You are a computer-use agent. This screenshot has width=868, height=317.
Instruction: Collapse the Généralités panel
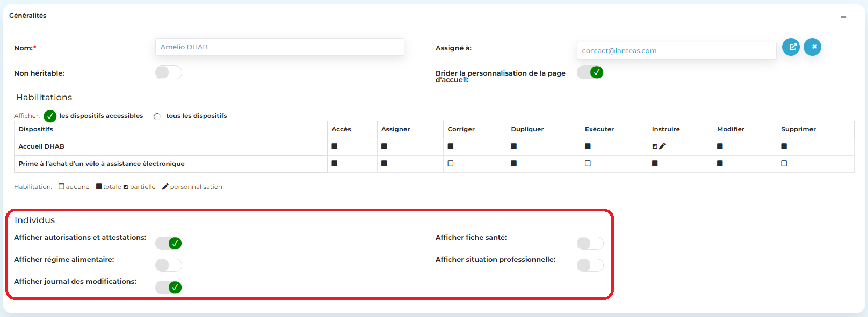(x=843, y=17)
